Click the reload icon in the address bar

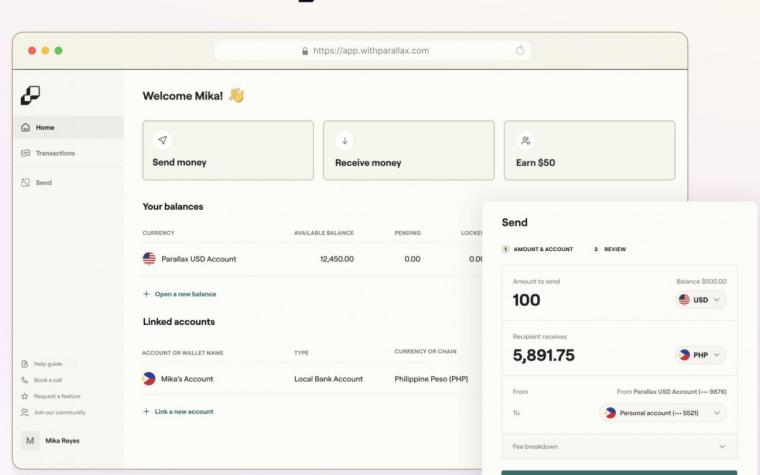click(x=520, y=50)
